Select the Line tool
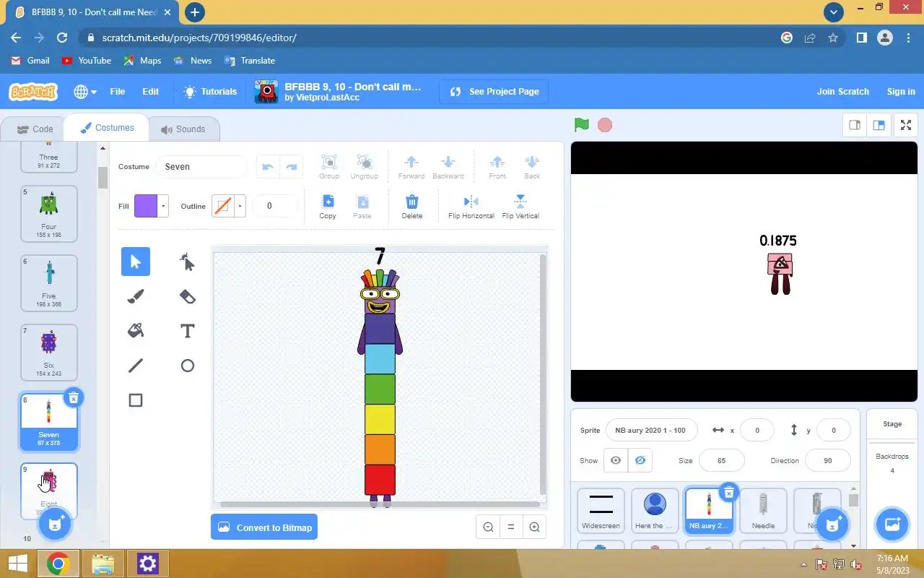The image size is (924, 578). point(136,366)
